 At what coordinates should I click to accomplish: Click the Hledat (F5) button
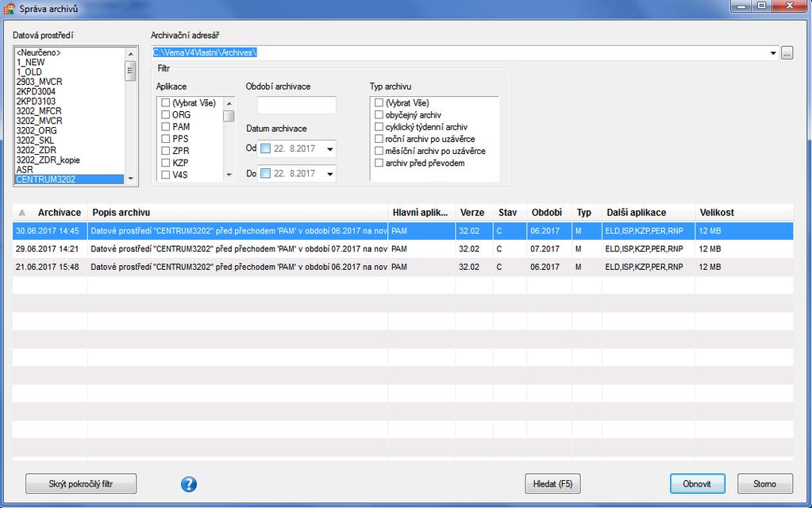click(x=552, y=483)
